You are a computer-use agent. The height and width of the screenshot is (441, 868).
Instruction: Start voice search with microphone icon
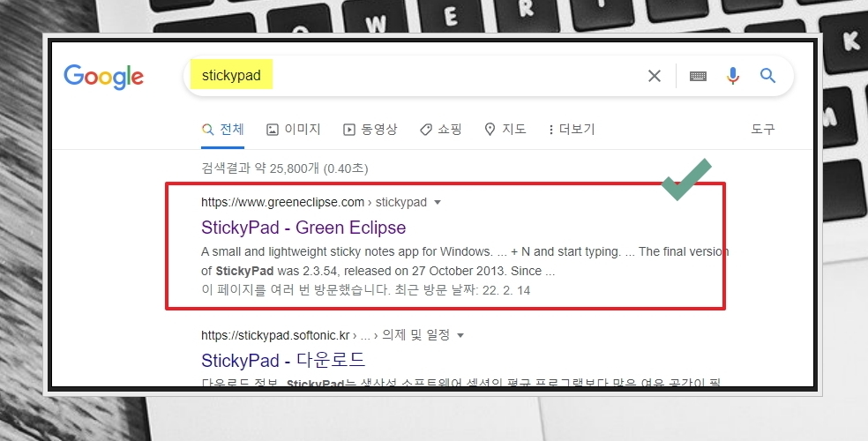pyautogui.click(x=732, y=75)
